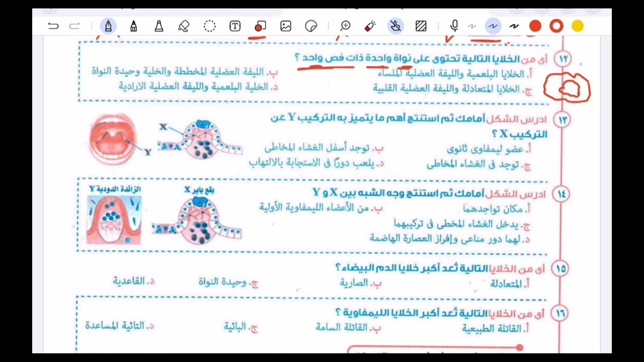644x362 pixels.
Task: Click answer 'أ. مكان تواجدهما' in question 14
Action: pos(497,209)
